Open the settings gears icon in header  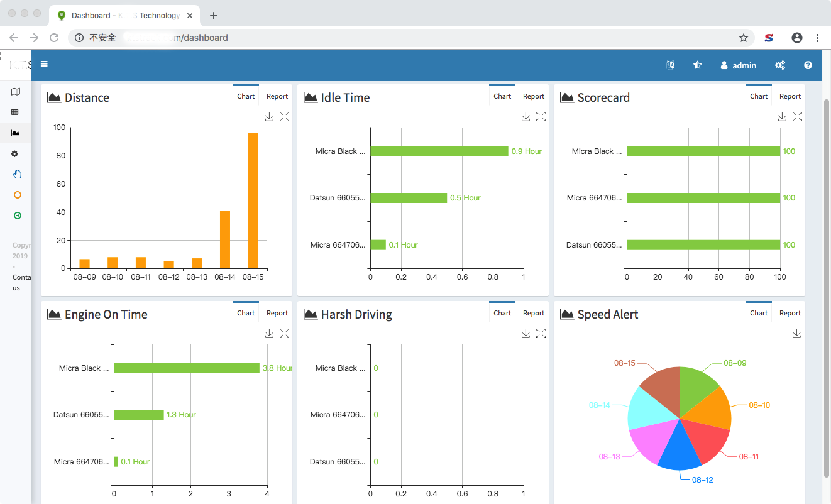pyautogui.click(x=780, y=65)
